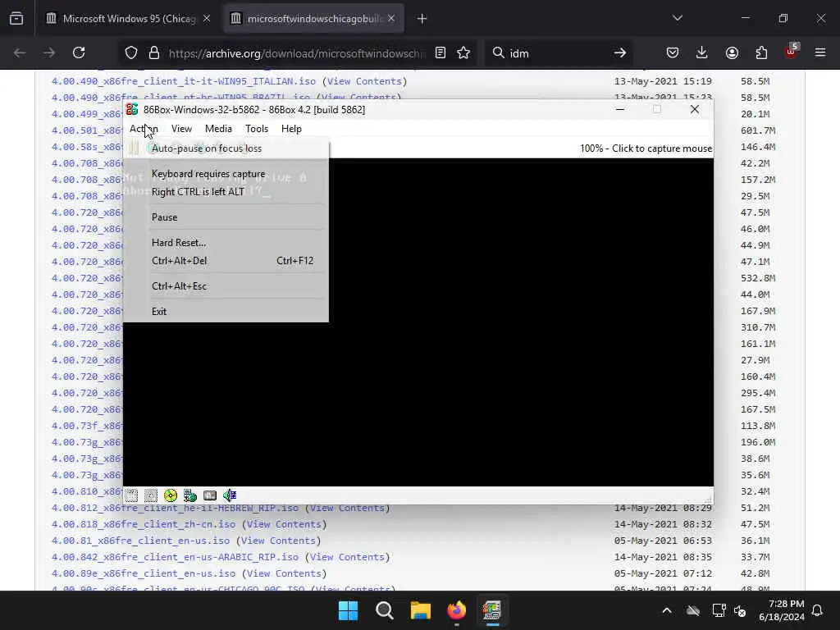Viewport: 840px width, 630px height.
Task: Open the Firefox View tab icon
Action: click(x=16, y=18)
